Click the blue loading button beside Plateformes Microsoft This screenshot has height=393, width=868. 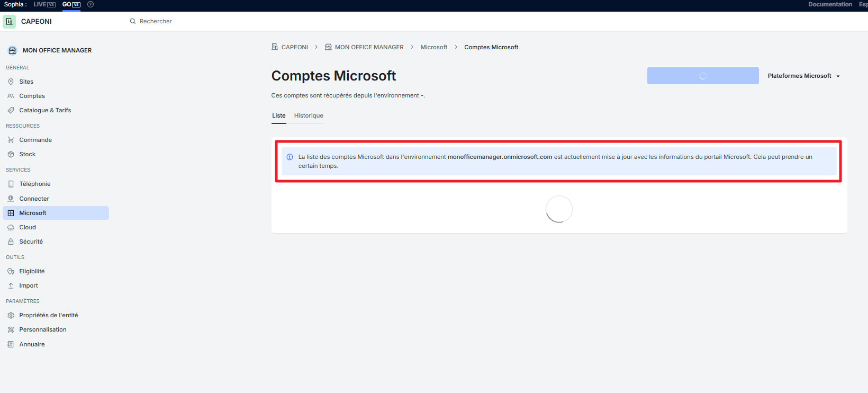703,76
